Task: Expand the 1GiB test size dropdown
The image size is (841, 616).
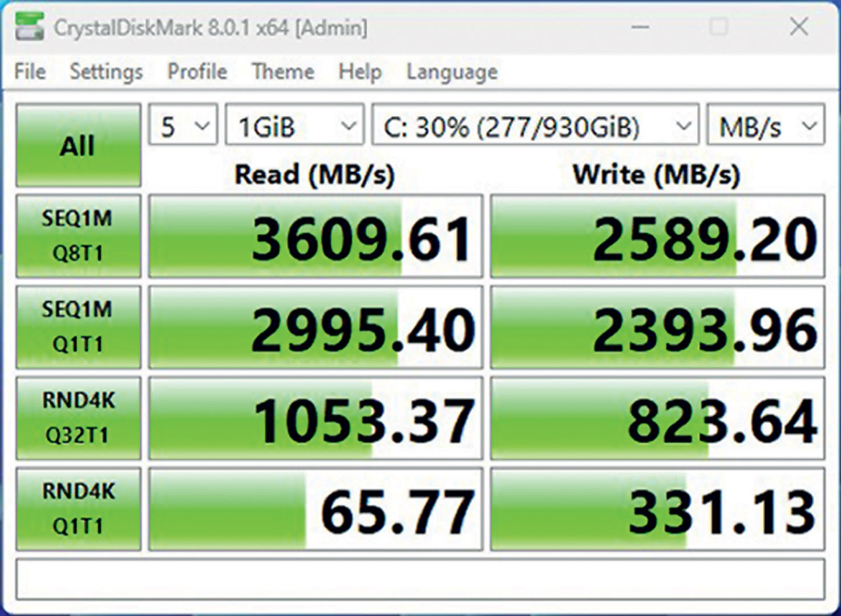Action: coord(294,125)
